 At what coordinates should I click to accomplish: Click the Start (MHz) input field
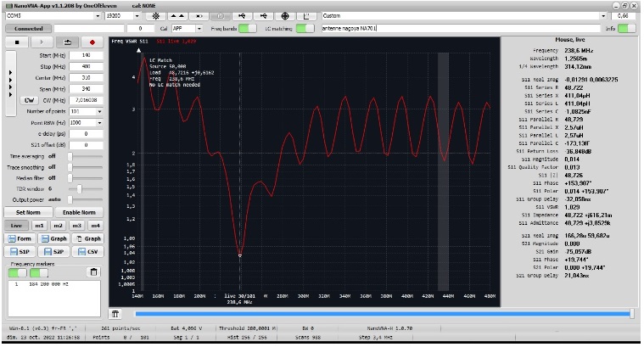click(x=85, y=55)
